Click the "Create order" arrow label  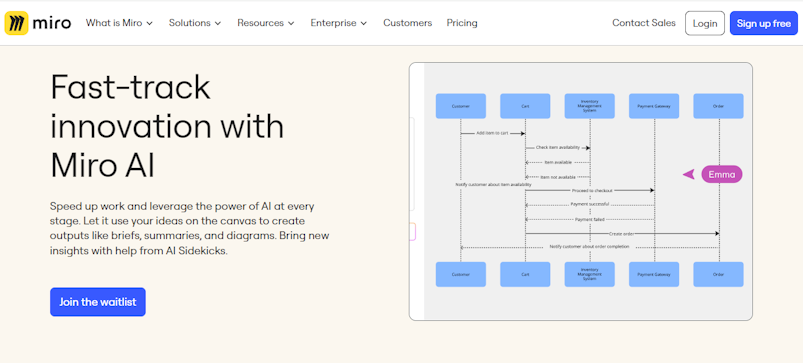tap(622, 233)
